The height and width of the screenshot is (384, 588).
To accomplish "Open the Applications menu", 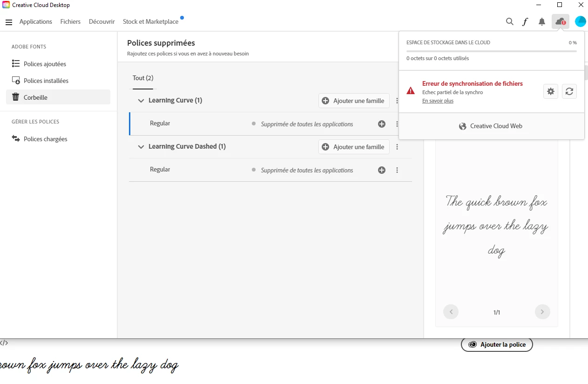I will 36,21.
